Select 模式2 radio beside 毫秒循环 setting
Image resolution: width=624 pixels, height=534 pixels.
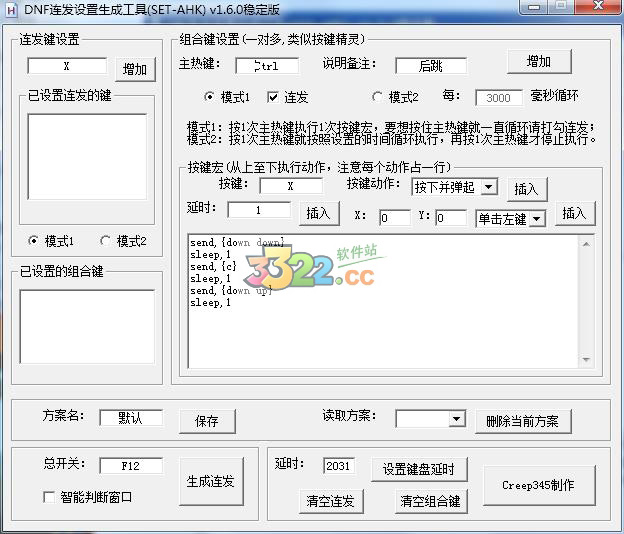coord(378,97)
